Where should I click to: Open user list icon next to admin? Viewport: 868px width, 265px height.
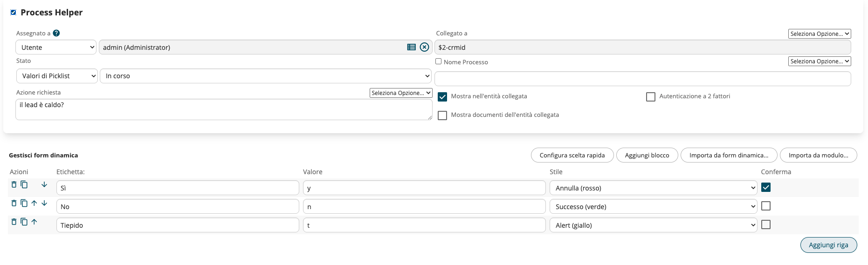pyautogui.click(x=411, y=47)
